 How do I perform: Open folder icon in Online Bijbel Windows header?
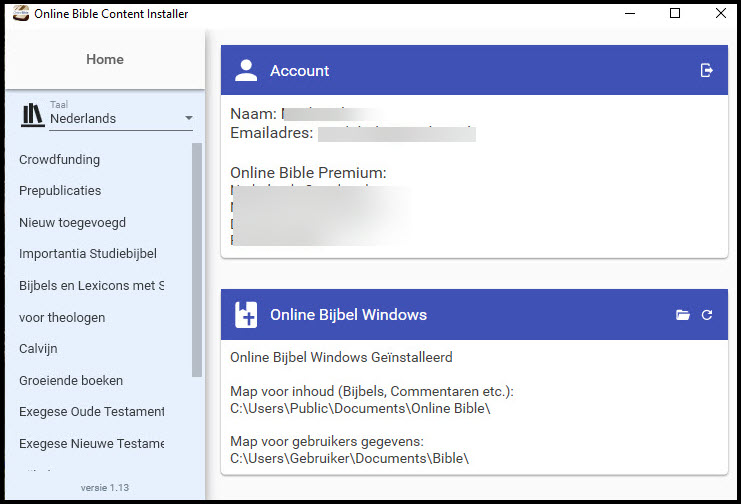click(x=682, y=315)
